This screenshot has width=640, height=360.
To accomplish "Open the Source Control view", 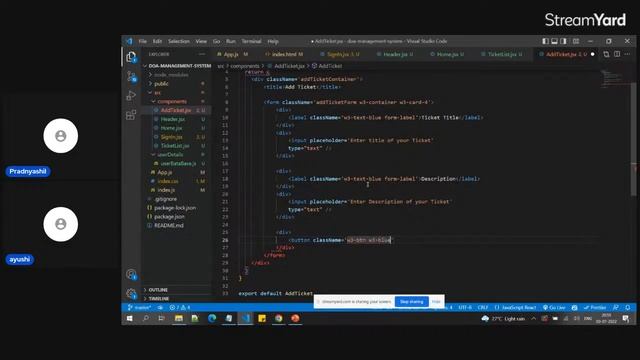I will click(131, 76).
